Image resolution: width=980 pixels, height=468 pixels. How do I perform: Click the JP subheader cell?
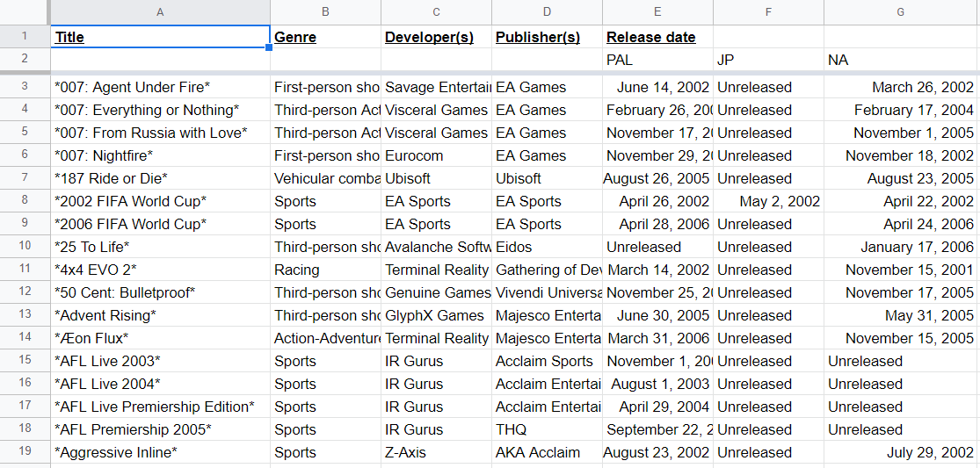pos(768,60)
